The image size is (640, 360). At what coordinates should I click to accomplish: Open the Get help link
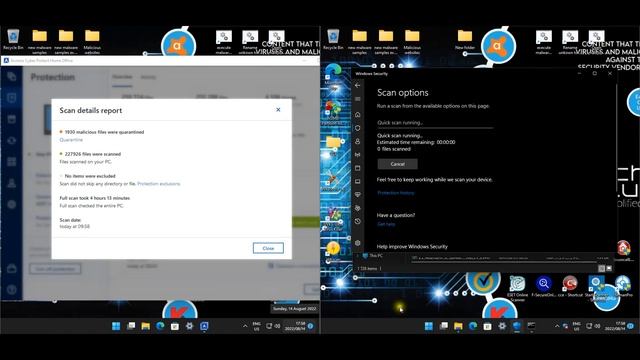click(x=386, y=224)
